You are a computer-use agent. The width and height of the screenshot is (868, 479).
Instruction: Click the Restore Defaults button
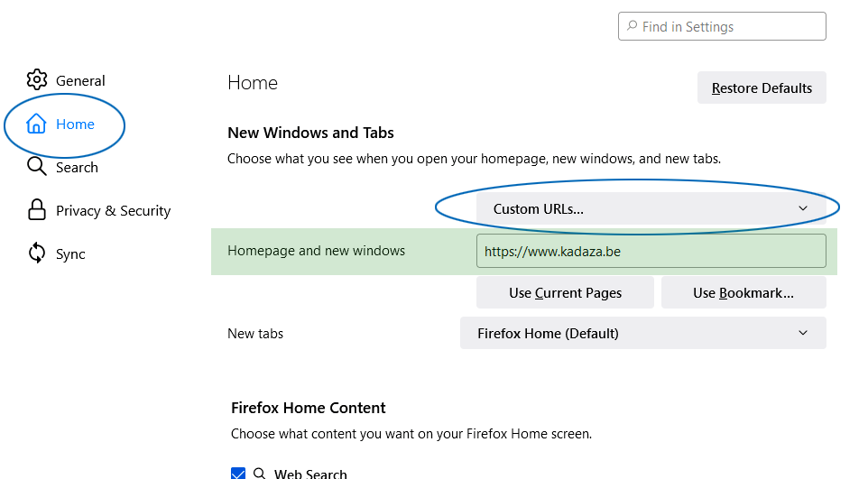762,88
